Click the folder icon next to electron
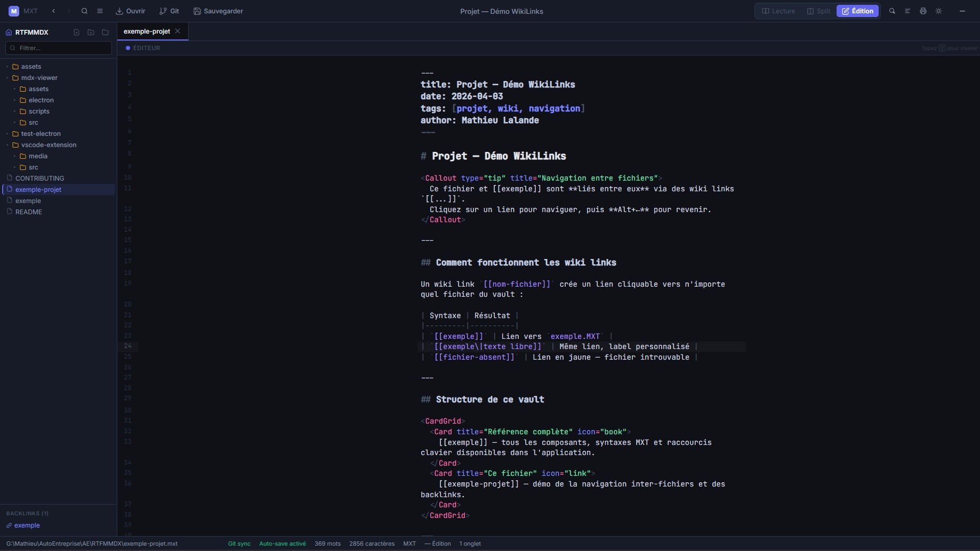Viewport: 980px width, 551px height. coord(23,100)
